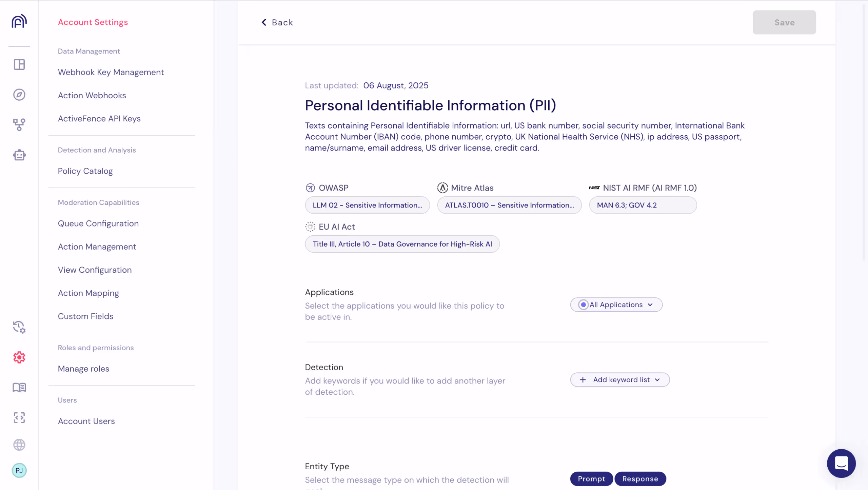Expand the All Applications dropdown

(650, 305)
